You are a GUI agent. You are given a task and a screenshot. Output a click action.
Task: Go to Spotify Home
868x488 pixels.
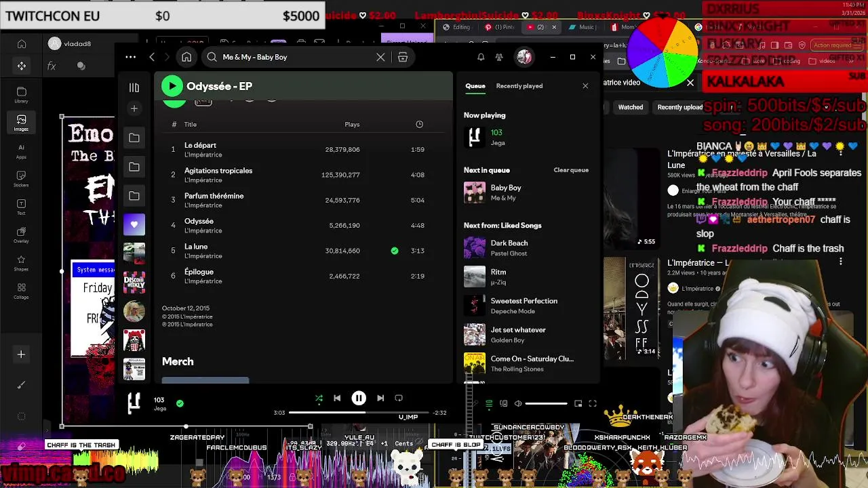186,57
